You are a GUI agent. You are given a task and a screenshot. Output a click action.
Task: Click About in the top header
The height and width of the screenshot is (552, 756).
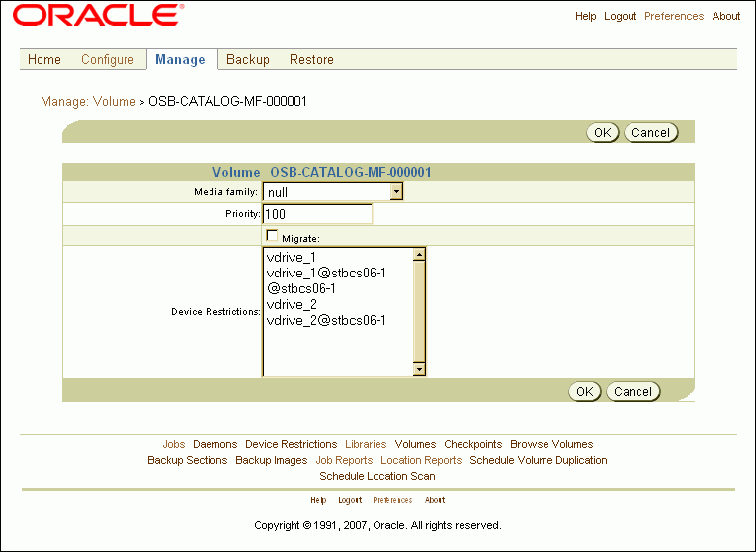(726, 17)
